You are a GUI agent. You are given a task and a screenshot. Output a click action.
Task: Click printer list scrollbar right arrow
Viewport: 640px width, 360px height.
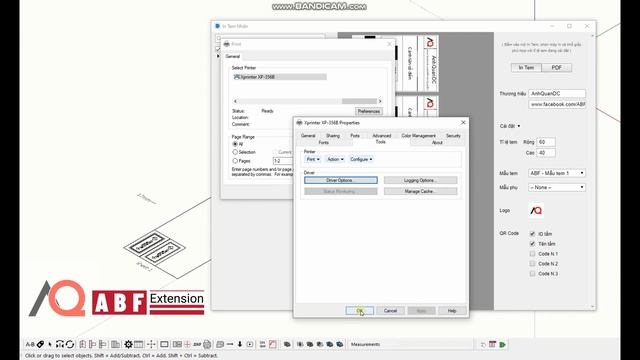pyautogui.click(x=380, y=101)
